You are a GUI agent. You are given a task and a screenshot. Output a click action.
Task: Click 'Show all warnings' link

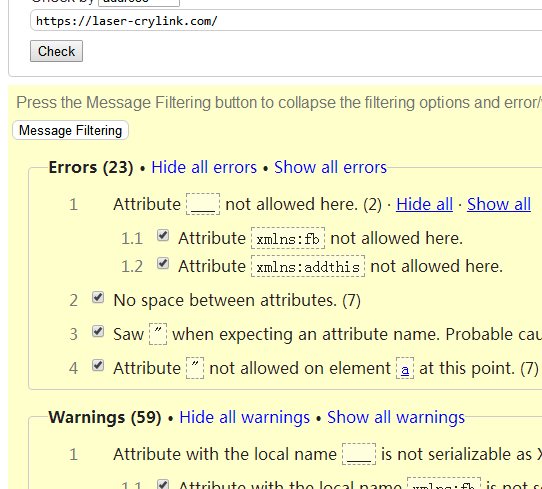coord(396,417)
